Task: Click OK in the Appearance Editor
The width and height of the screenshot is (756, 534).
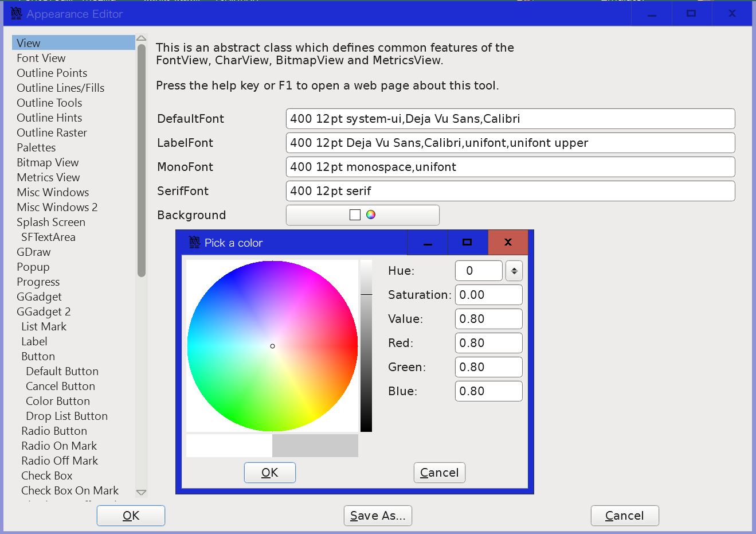Action: point(131,515)
